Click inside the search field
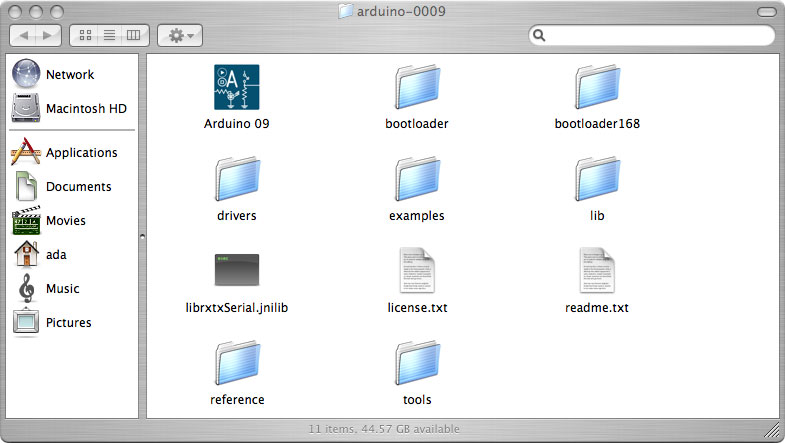785x443 pixels. pyautogui.click(x=655, y=35)
